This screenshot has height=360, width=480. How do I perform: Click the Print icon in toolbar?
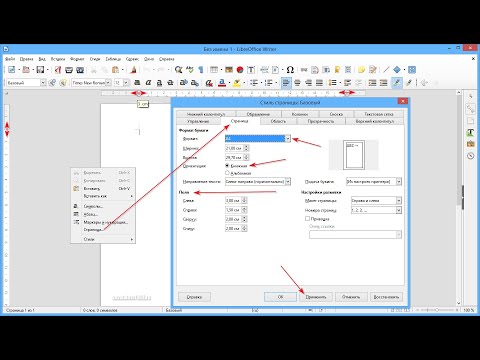(69, 70)
